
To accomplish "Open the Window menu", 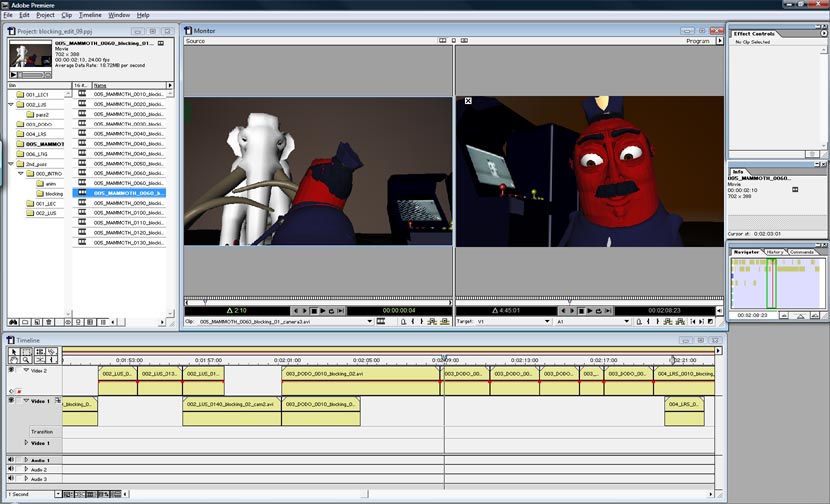I will [119, 15].
